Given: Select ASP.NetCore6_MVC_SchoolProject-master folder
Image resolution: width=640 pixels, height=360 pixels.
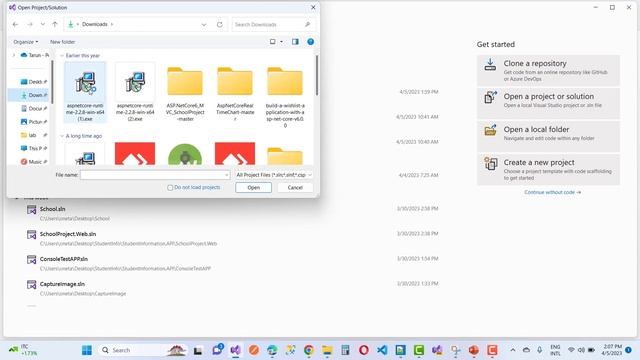Looking at the screenshot, I should [185, 94].
